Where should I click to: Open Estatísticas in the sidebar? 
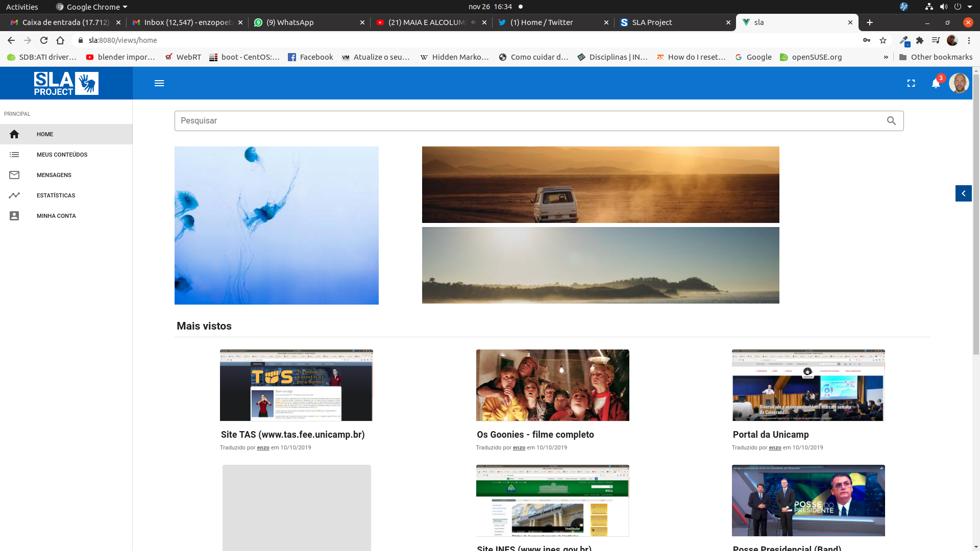point(56,195)
